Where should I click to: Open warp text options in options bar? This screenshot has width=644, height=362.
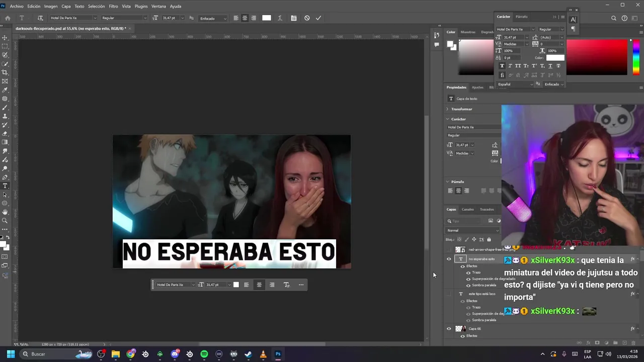[280, 18]
